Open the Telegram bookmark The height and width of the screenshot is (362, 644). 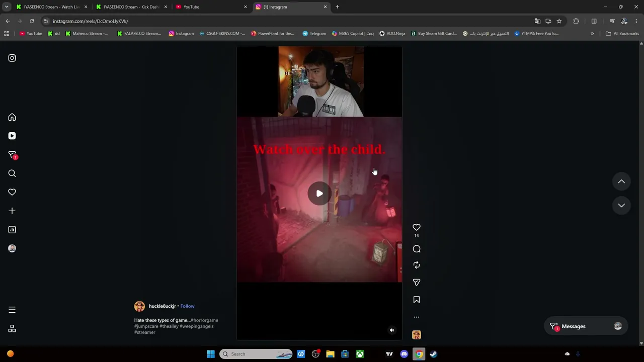(314, 34)
